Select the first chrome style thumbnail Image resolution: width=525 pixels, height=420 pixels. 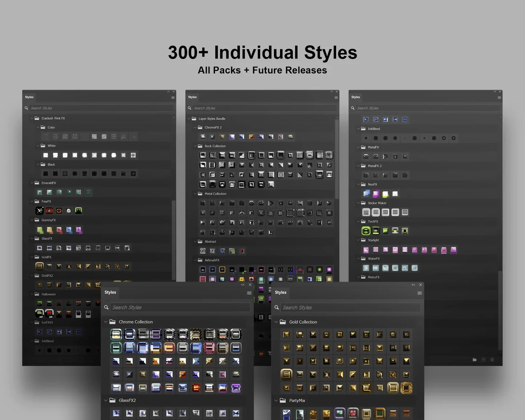[116, 334]
